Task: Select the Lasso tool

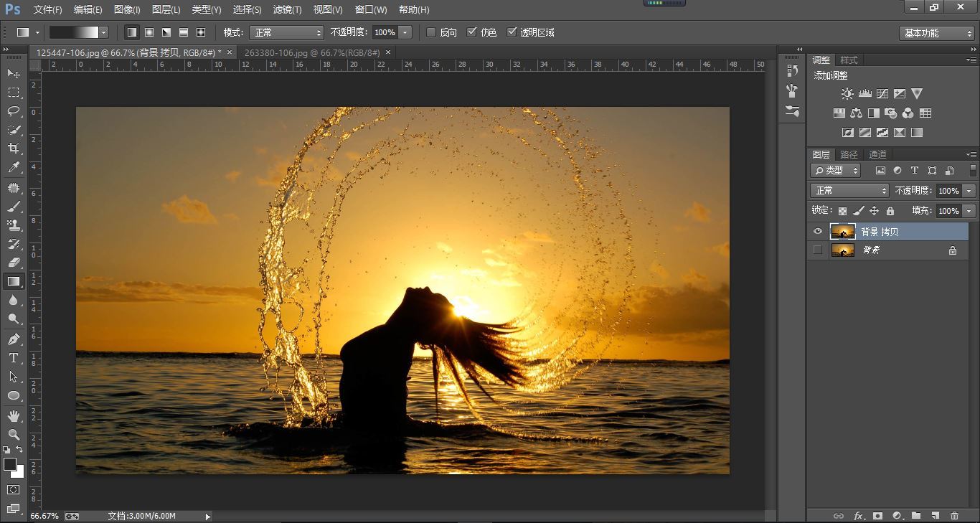Action: [13, 111]
